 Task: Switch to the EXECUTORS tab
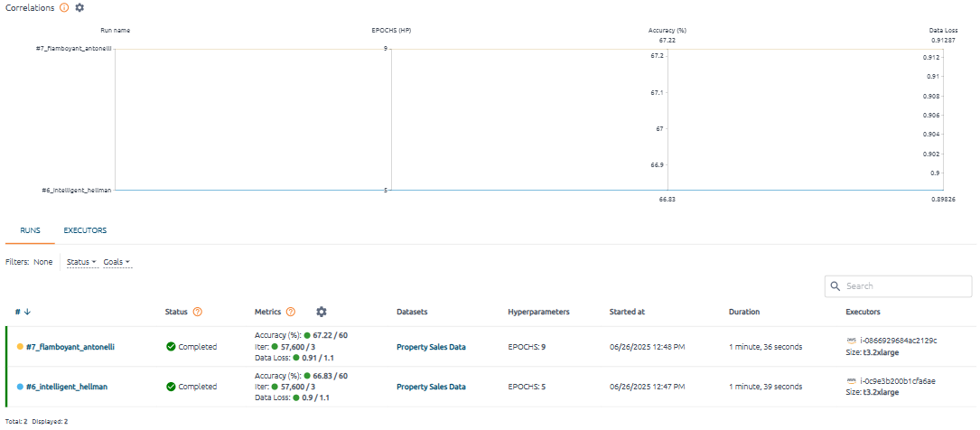click(x=85, y=230)
